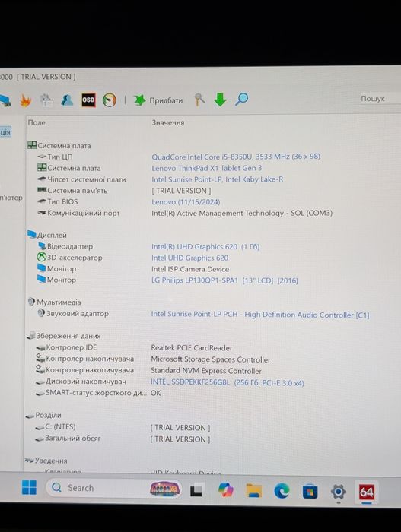Click the 3D-акселератор Xbox-style icon
Image resolution: width=401 pixels, height=532 pixels.
tap(41, 257)
